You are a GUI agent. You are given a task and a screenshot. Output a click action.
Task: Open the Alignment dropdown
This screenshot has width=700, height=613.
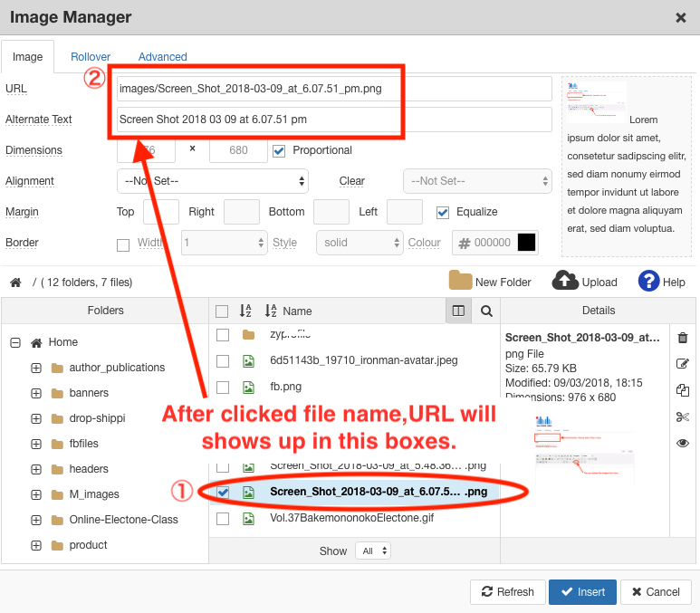(213, 181)
